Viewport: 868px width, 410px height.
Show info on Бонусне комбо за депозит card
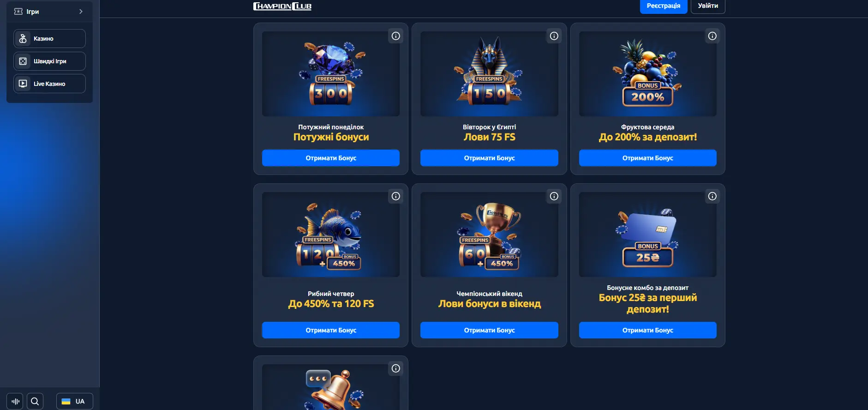tap(712, 196)
